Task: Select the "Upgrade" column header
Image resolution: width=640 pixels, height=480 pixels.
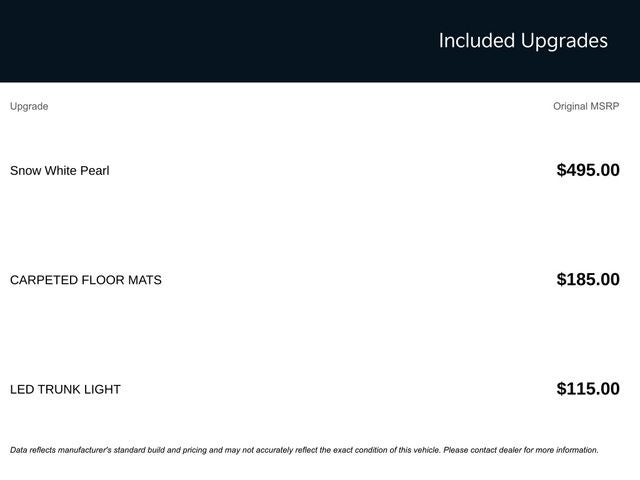Action: pos(29,106)
